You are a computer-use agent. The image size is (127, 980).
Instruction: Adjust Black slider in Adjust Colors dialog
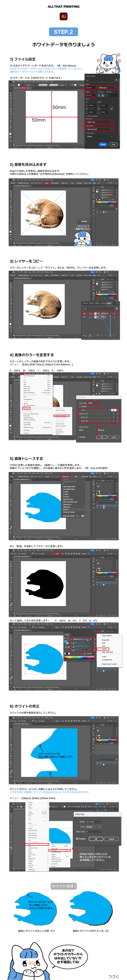point(98,421)
